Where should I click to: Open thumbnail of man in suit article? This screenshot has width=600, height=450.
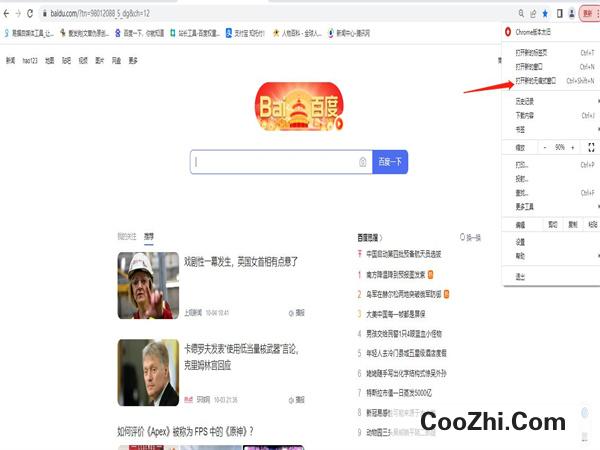click(x=148, y=372)
